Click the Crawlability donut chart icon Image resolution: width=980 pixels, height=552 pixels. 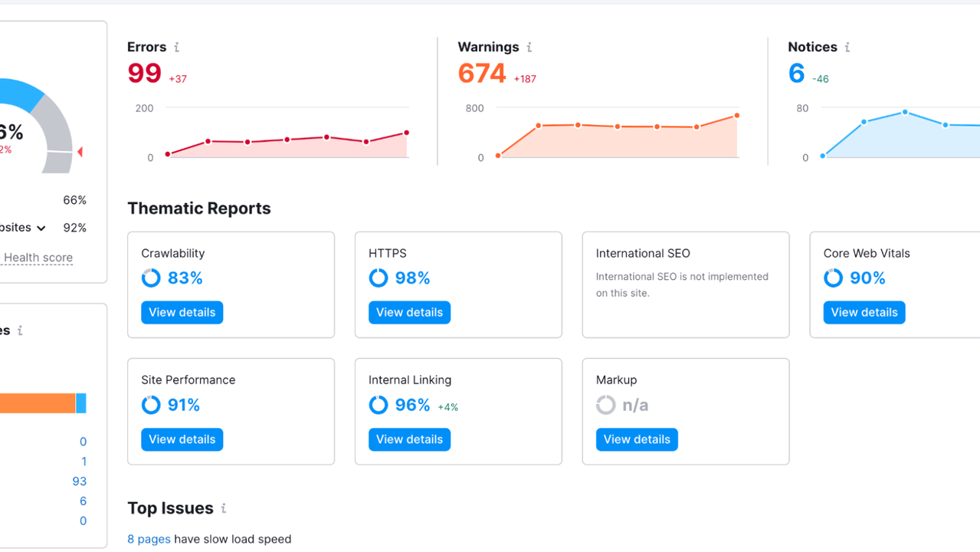[151, 278]
